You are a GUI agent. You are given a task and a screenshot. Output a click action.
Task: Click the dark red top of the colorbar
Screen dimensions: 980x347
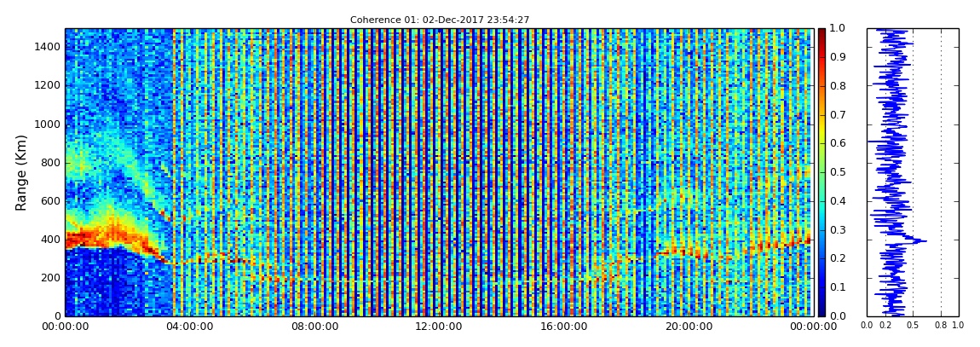point(821,32)
